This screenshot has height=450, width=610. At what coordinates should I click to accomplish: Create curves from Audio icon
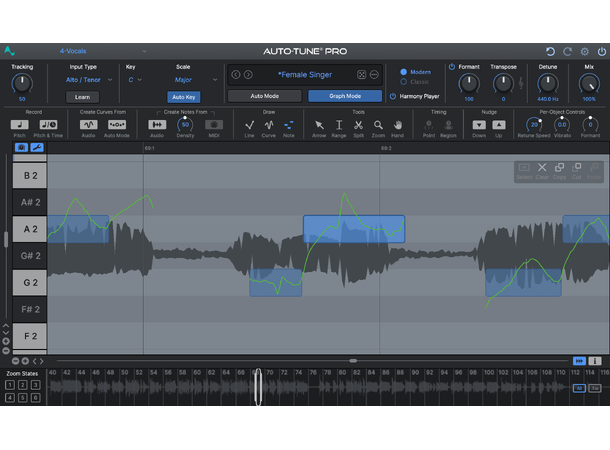click(x=88, y=124)
